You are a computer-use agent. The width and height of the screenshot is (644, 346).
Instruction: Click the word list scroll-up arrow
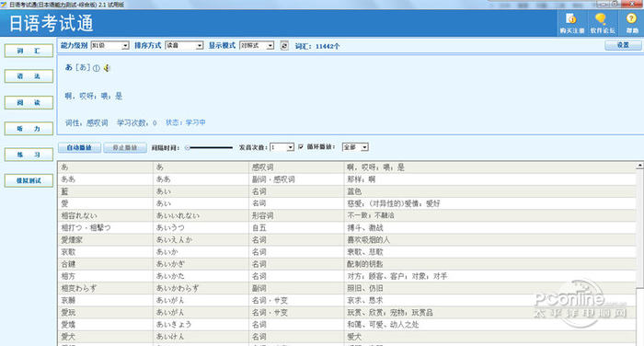(640, 166)
